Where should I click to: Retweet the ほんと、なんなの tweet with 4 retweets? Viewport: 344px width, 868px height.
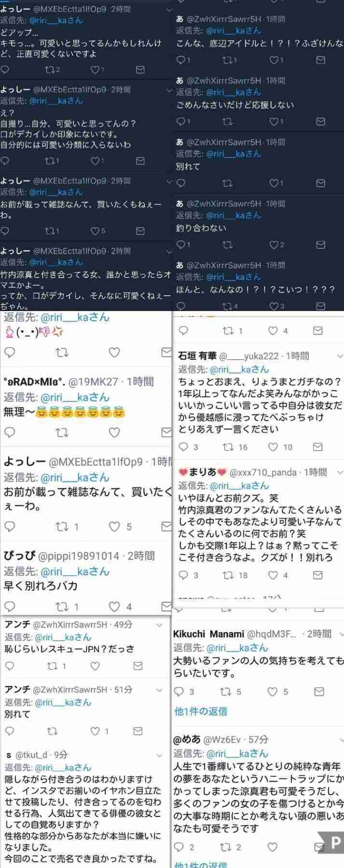227,306
